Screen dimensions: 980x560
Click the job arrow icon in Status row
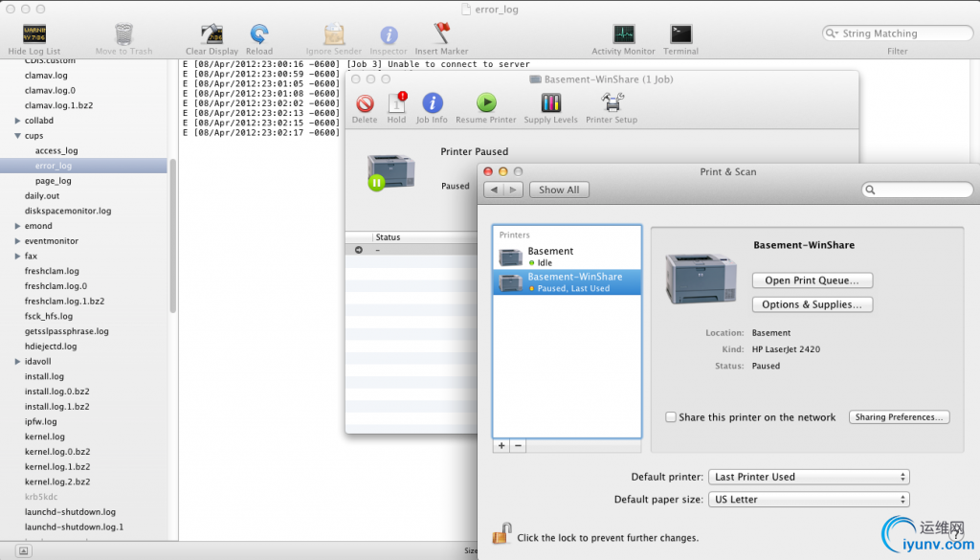tap(359, 250)
